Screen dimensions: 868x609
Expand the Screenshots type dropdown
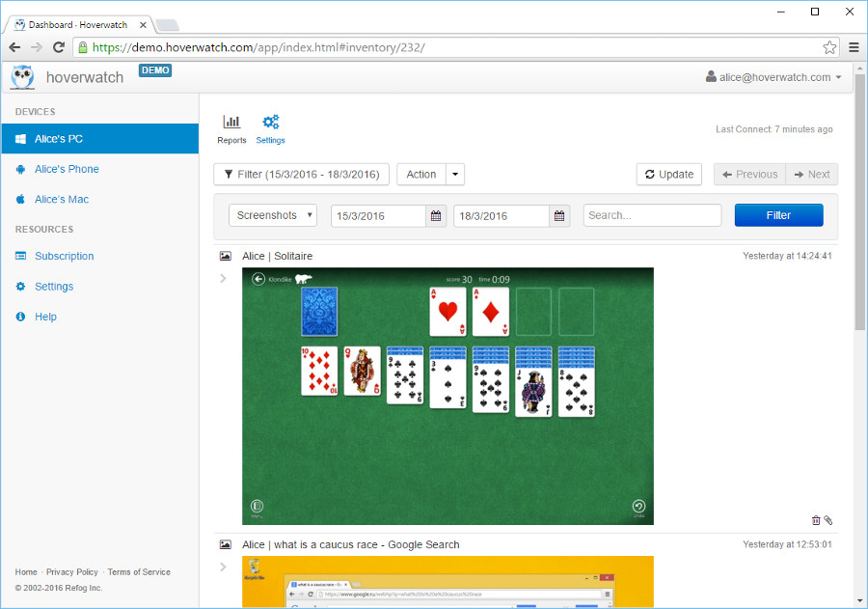point(273,215)
